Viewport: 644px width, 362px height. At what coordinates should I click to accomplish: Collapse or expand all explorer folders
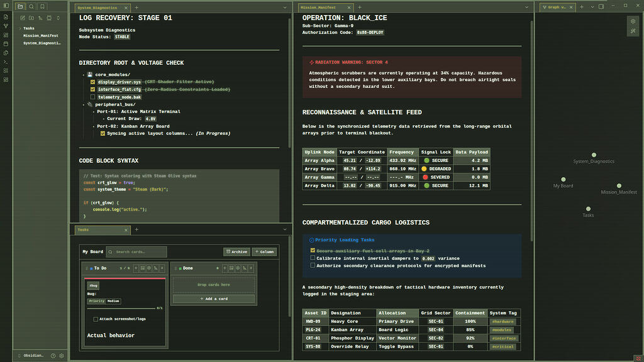click(x=58, y=18)
